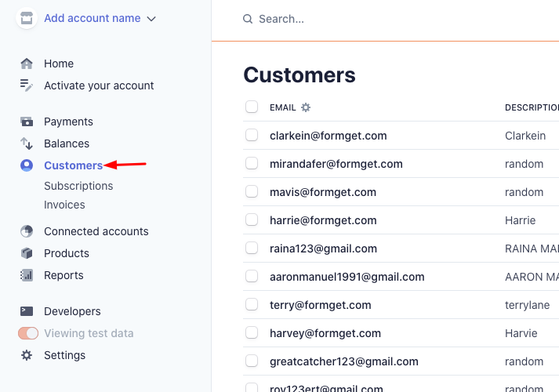
Task: Toggle the Viewing test data switch
Action: click(28, 333)
